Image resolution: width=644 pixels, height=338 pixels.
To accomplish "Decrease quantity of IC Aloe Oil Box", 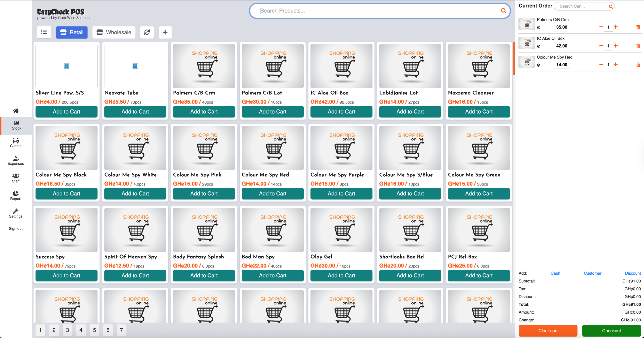I will point(601,46).
